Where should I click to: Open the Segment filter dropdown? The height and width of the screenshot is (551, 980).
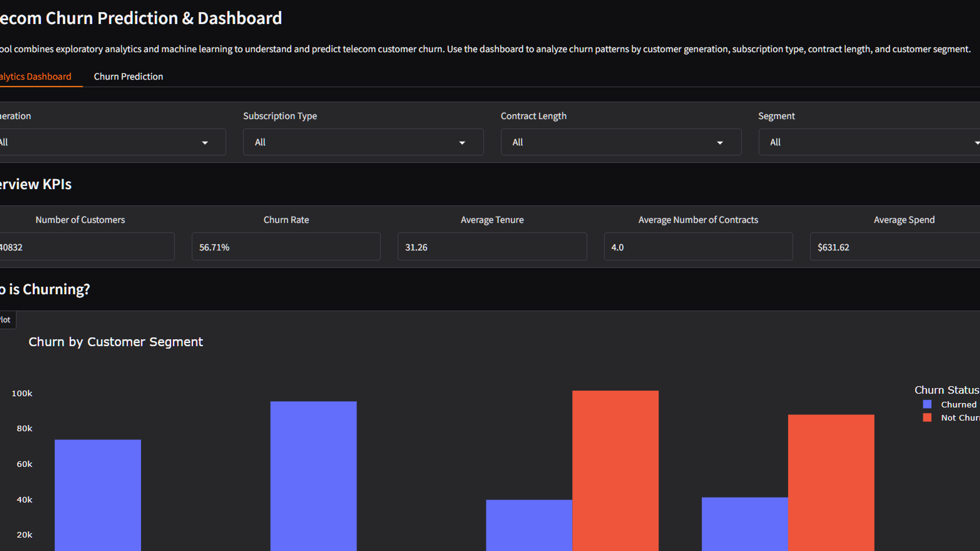[x=869, y=142]
